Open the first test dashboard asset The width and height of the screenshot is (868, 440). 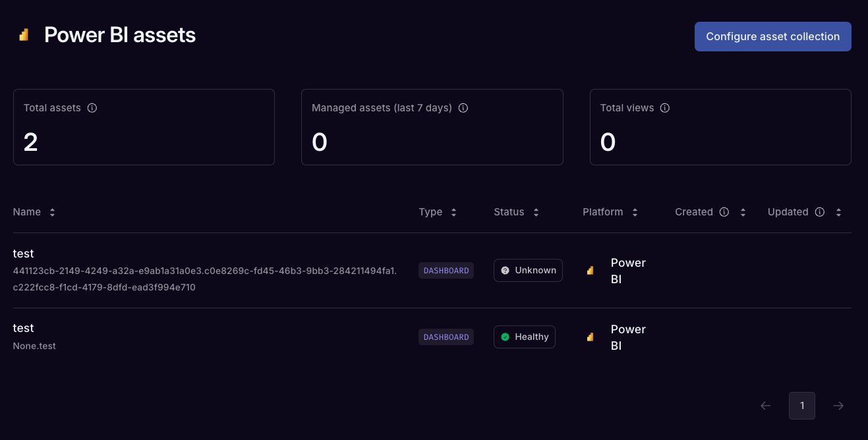[23, 254]
